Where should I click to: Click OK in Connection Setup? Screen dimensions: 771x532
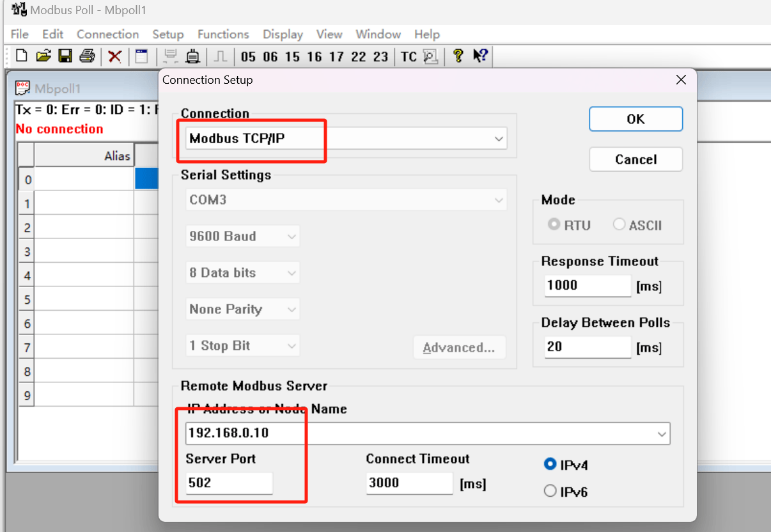click(636, 119)
